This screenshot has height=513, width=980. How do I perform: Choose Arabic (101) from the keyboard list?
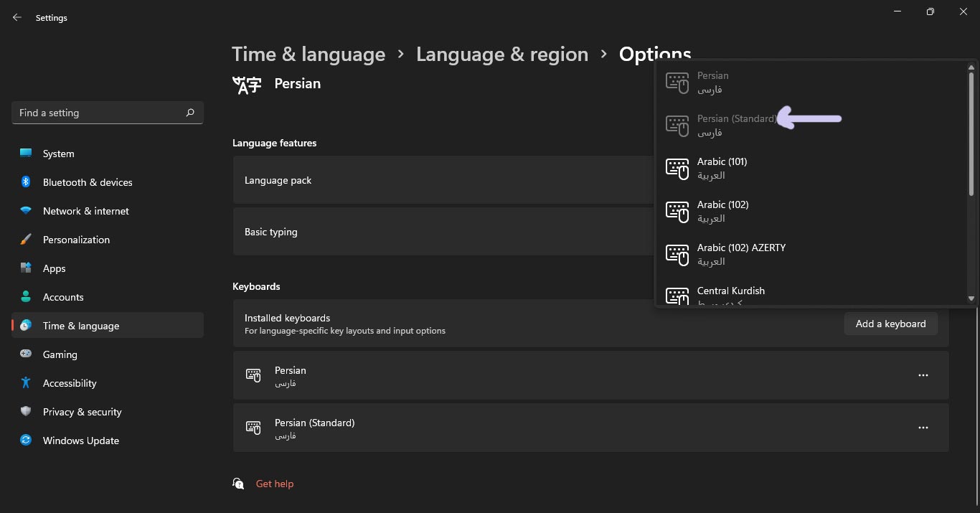pyautogui.click(x=811, y=169)
